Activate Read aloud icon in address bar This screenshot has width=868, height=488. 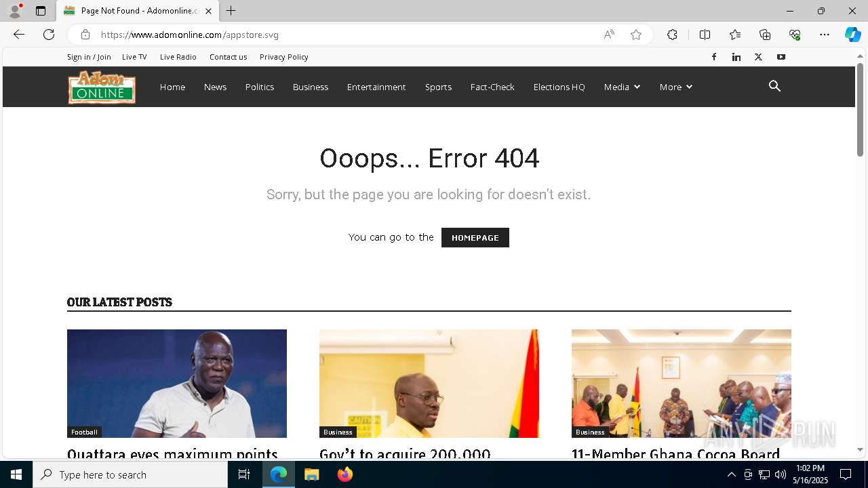(609, 35)
